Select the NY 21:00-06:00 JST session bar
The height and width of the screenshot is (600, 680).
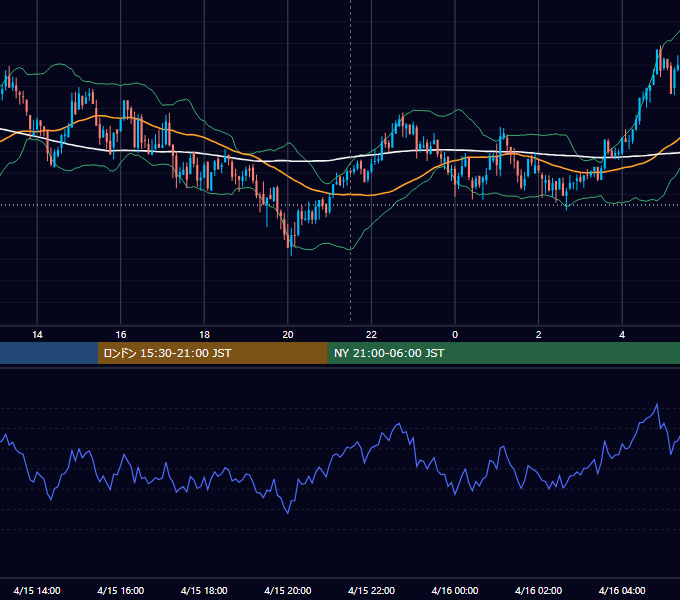point(503,353)
